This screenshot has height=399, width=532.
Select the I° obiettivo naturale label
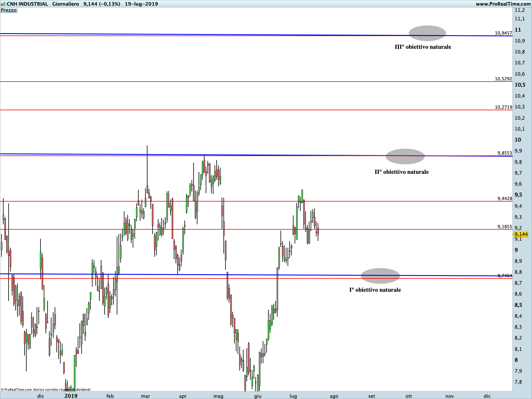375,290
